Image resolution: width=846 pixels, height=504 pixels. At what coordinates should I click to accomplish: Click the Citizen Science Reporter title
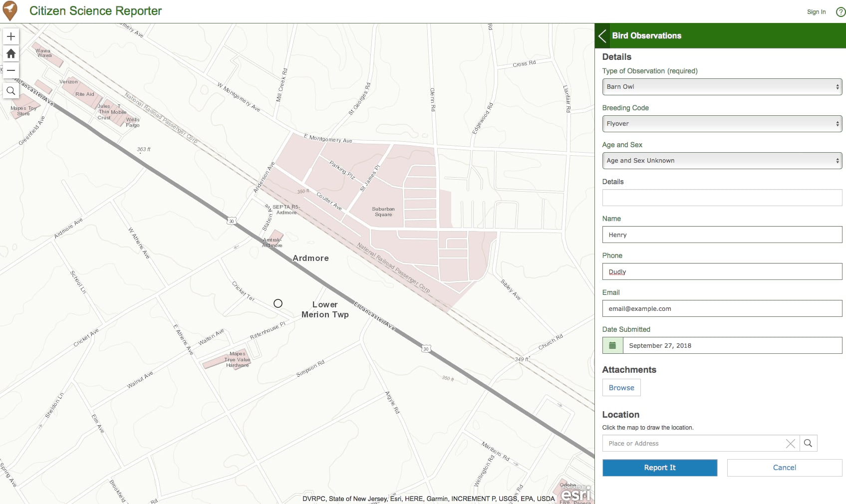click(95, 11)
